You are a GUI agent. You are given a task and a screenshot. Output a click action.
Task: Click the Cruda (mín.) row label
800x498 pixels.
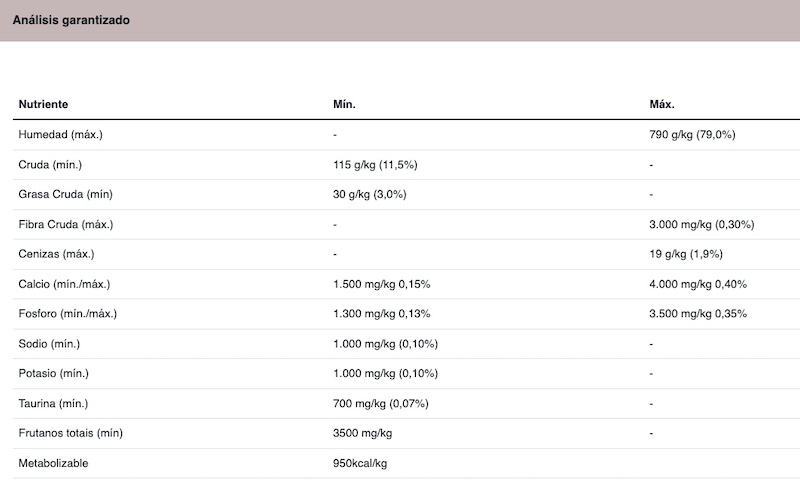pos(50,165)
